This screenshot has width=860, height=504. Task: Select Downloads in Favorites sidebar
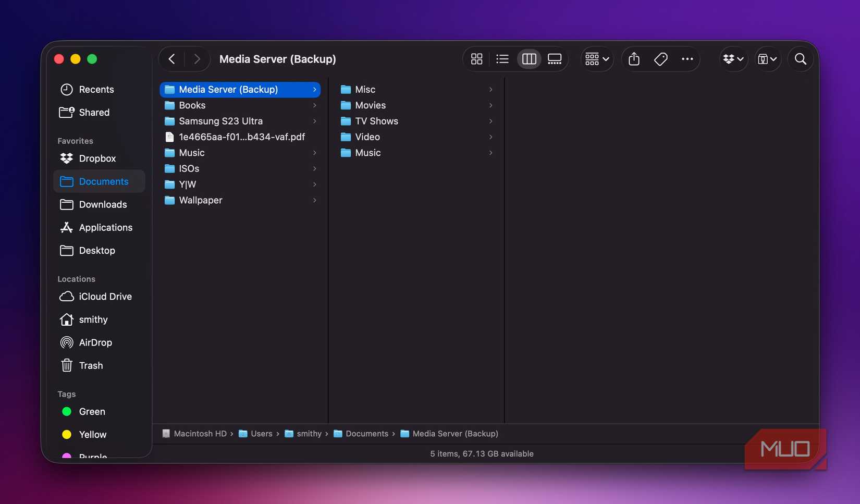pyautogui.click(x=103, y=204)
